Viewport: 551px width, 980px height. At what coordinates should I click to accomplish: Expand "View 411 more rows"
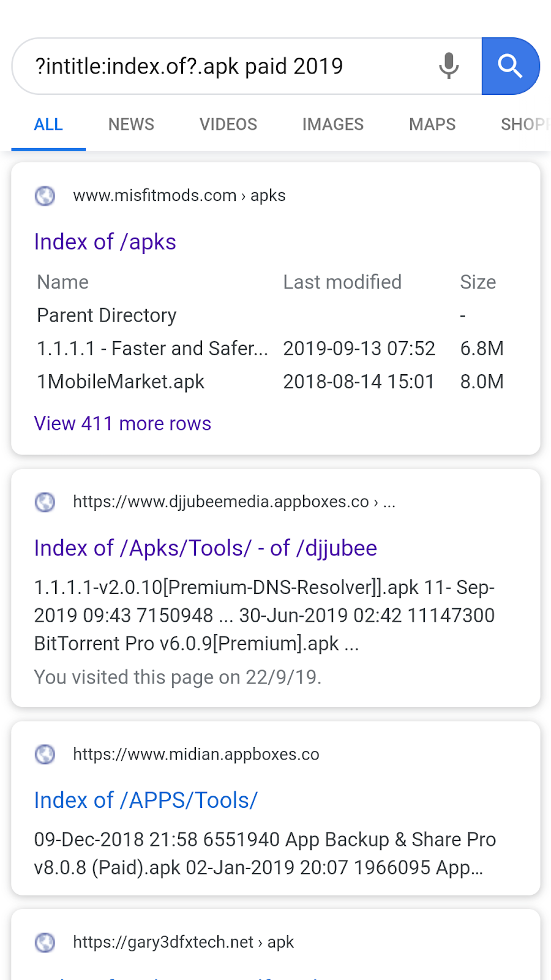[122, 423]
